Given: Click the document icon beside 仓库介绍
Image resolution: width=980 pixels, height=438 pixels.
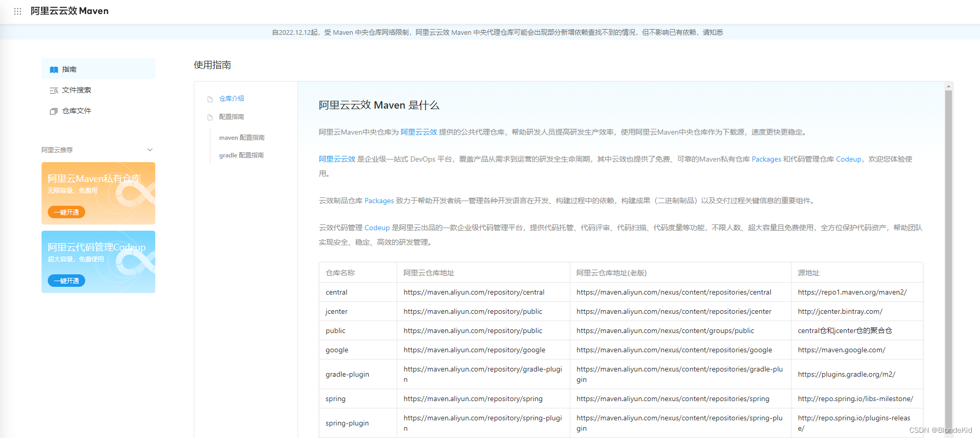Looking at the screenshot, I should 210,99.
